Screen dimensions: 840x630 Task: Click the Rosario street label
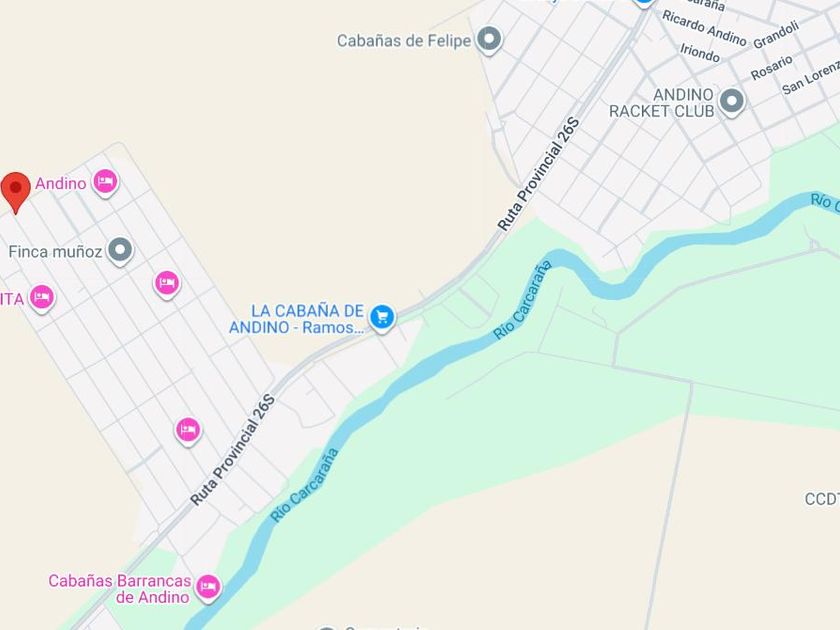[771, 68]
